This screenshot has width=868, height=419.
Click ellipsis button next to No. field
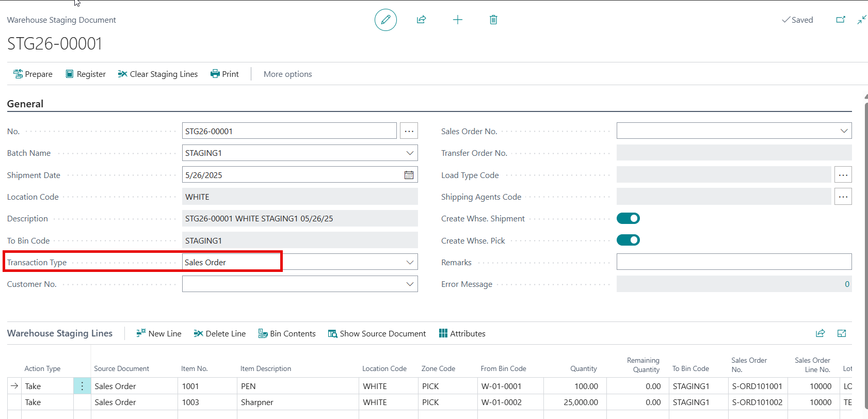click(409, 131)
